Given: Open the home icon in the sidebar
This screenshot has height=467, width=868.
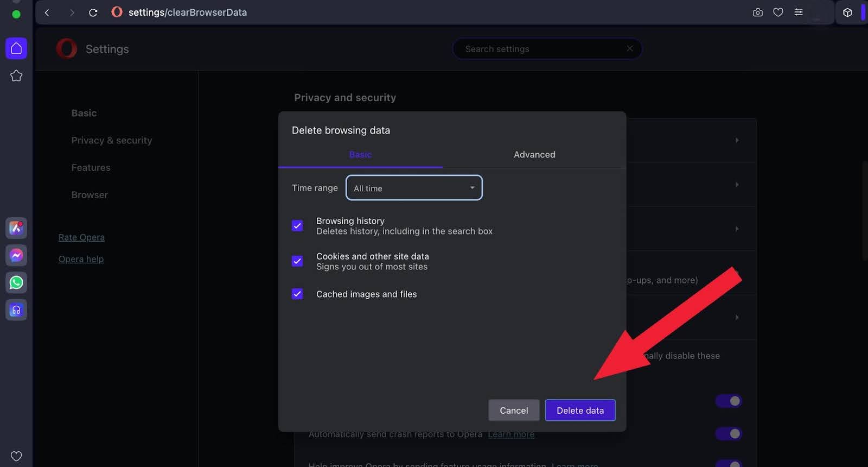Looking at the screenshot, I should point(16,48).
